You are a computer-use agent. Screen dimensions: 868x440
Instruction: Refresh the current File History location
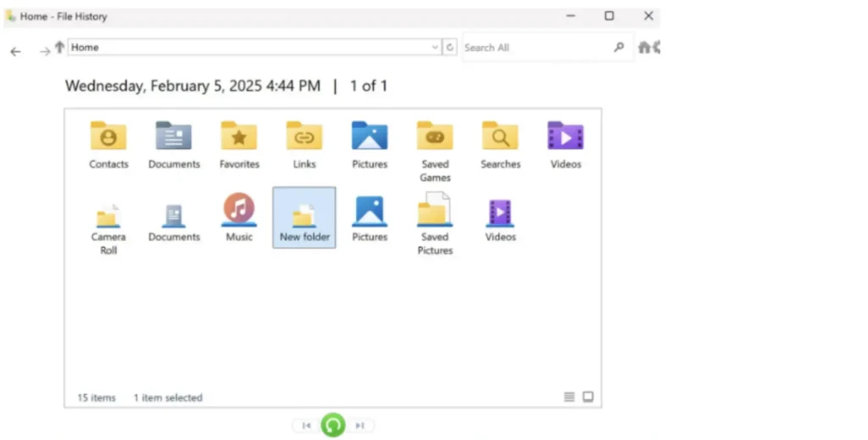(450, 48)
